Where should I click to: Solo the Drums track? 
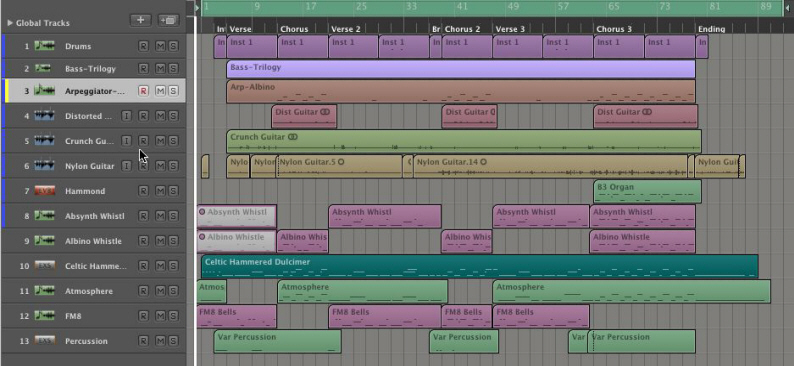(173, 46)
